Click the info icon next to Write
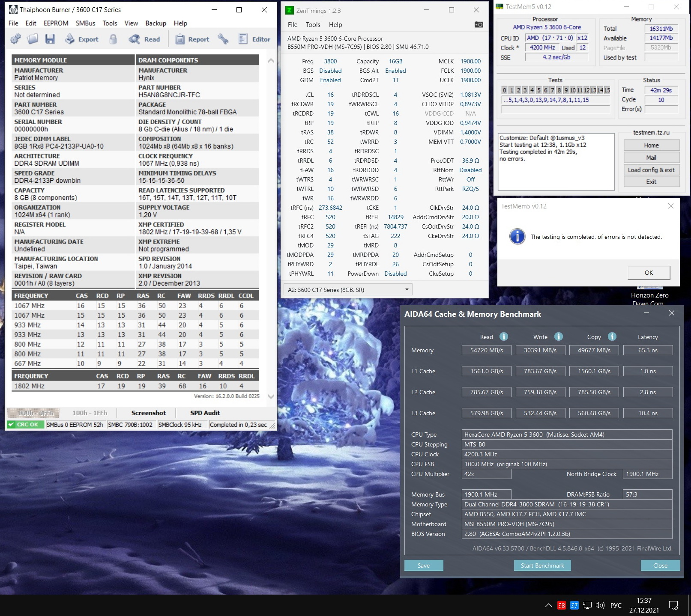This screenshot has height=616, width=691. point(559,337)
